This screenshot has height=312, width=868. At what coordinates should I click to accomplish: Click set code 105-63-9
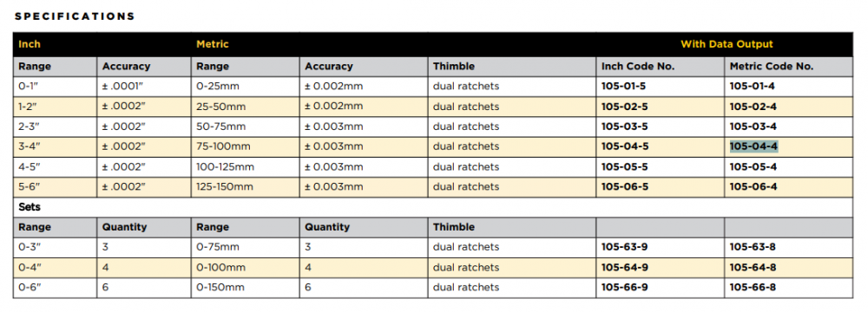click(x=624, y=247)
